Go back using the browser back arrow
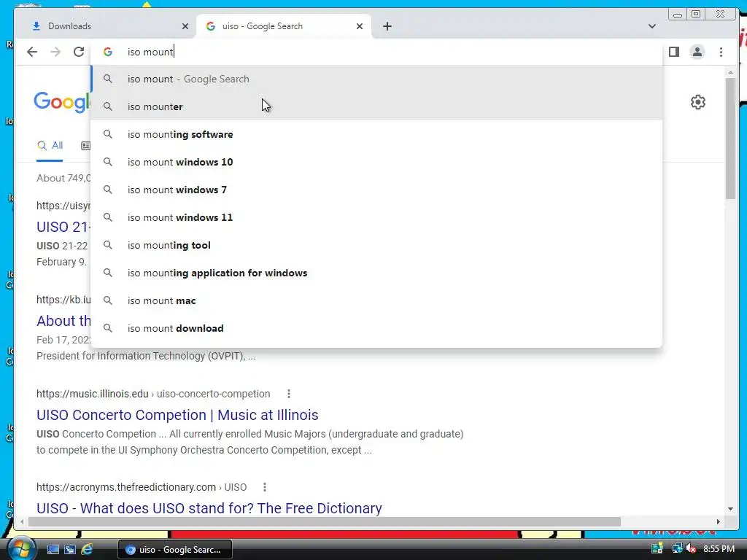747x560 pixels. pyautogui.click(x=32, y=52)
